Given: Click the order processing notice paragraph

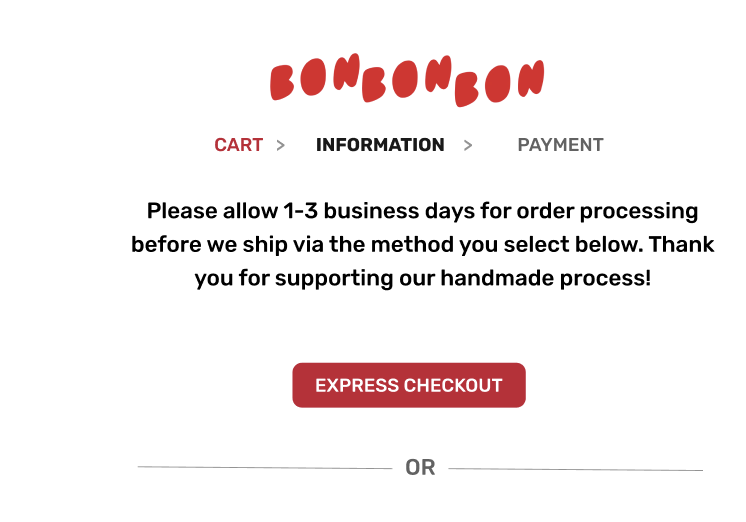Looking at the screenshot, I should (x=422, y=245).
